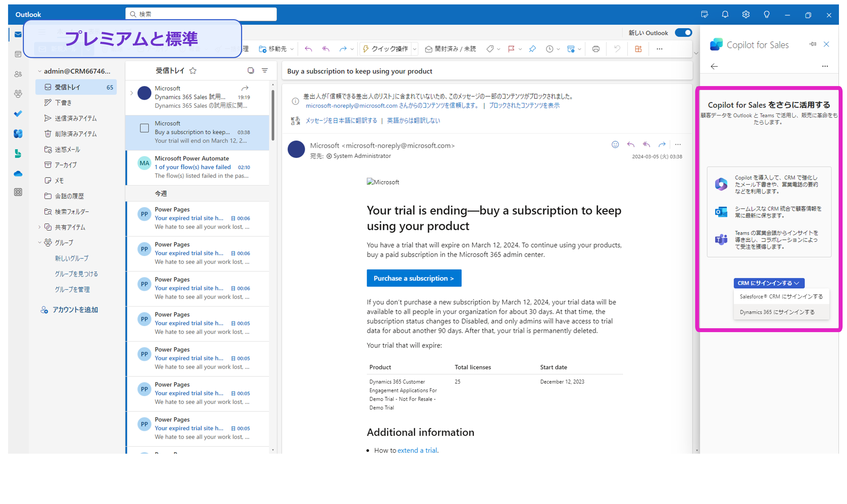
Task: Select the 受信トレイ folder
Action: [76, 87]
